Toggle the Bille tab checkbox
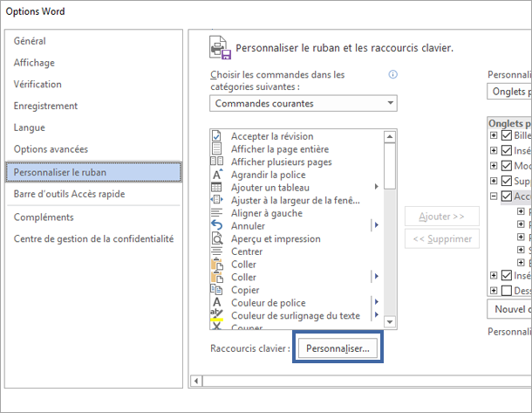The width and height of the screenshot is (532, 413). [x=507, y=135]
